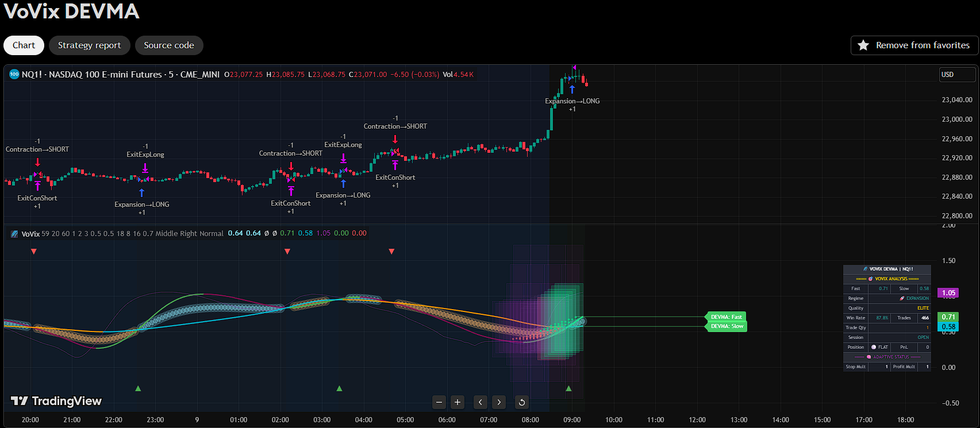Click the 22,800.00 price axis label
The height and width of the screenshot is (428, 980).
tap(957, 216)
